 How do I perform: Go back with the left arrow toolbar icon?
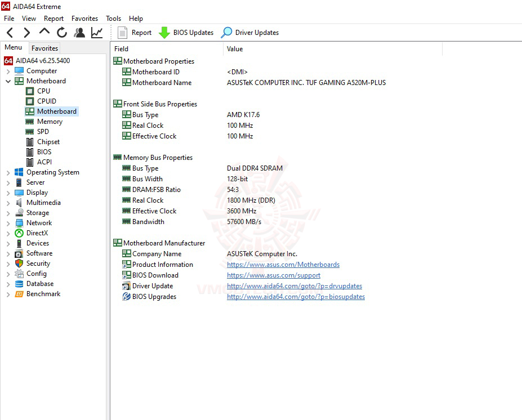(10, 33)
